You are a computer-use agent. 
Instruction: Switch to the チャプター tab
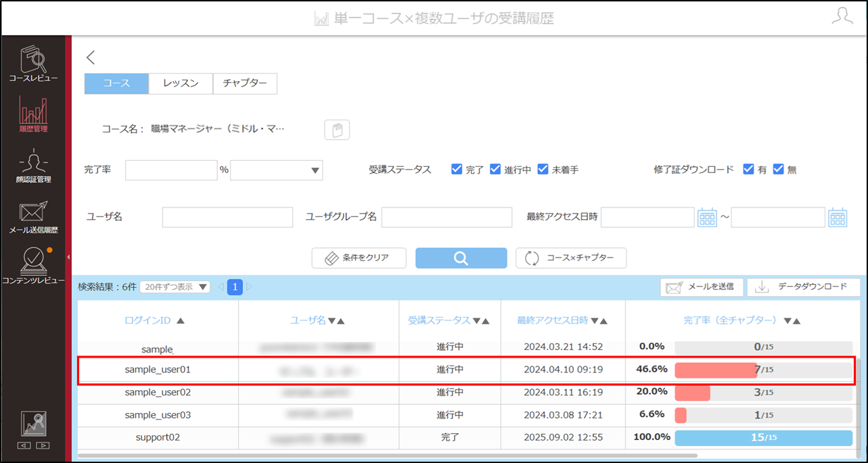click(x=245, y=84)
